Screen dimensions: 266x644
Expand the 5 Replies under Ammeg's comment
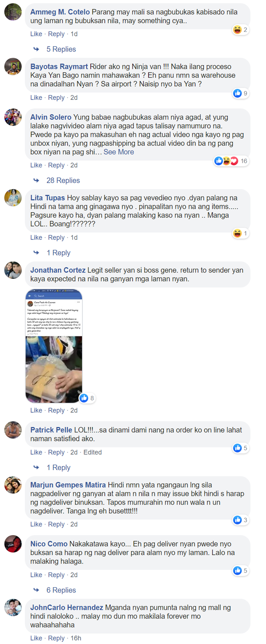point(61,49)
